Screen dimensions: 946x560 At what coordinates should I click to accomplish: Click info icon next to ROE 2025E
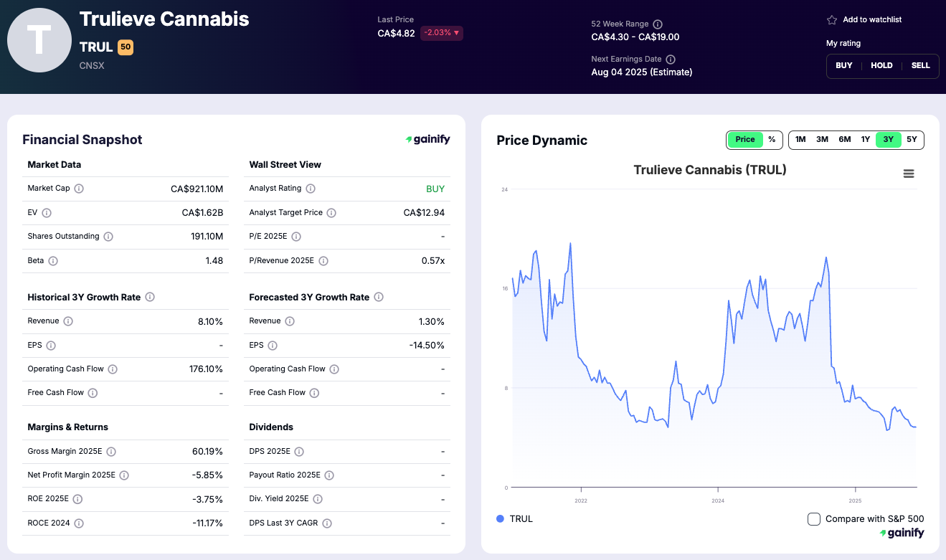coord(77,499)
